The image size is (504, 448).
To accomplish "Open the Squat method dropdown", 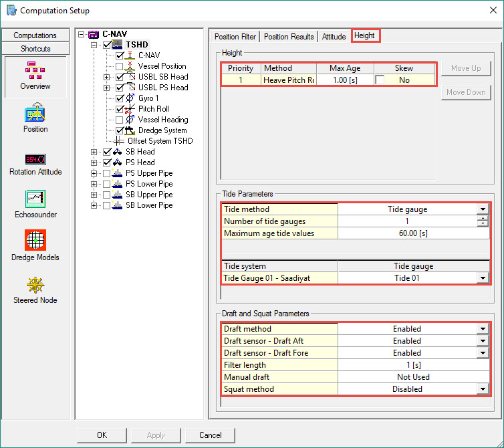I will click(483, 388).
